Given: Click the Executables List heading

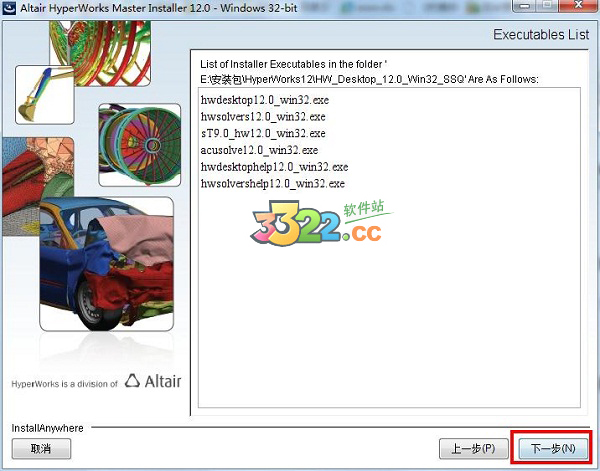Looking at the screenshot, I should coord(541,35).
